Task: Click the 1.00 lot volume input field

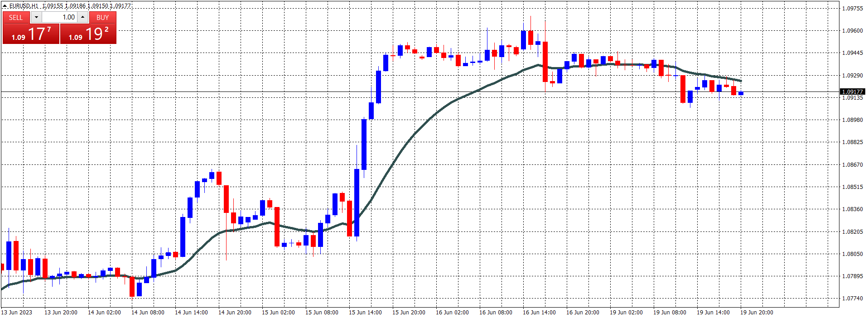Action: (x=59, y=17)
